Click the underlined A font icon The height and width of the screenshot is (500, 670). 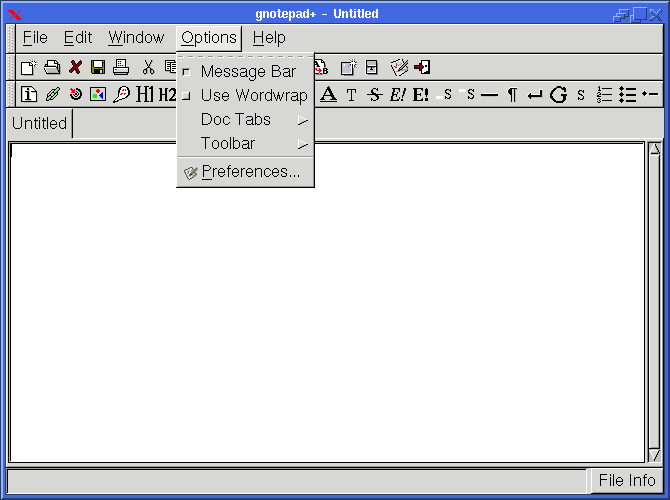(328, 94)
